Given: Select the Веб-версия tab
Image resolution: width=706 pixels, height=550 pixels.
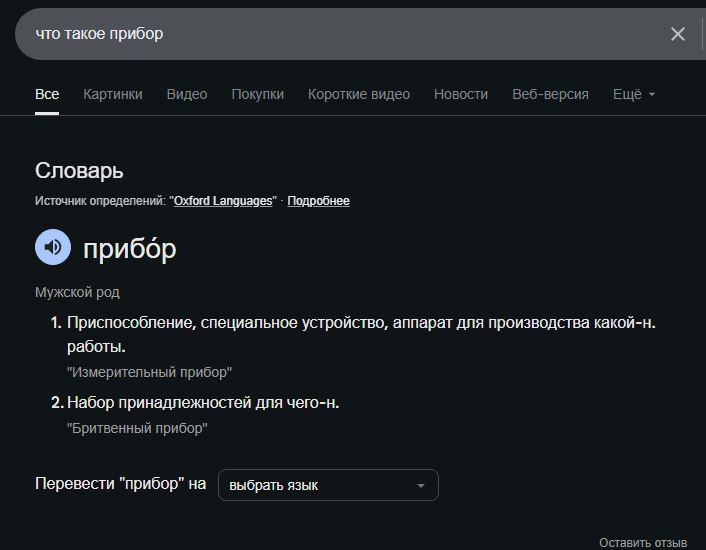Looking at the screenshot, I should (550, 94).
